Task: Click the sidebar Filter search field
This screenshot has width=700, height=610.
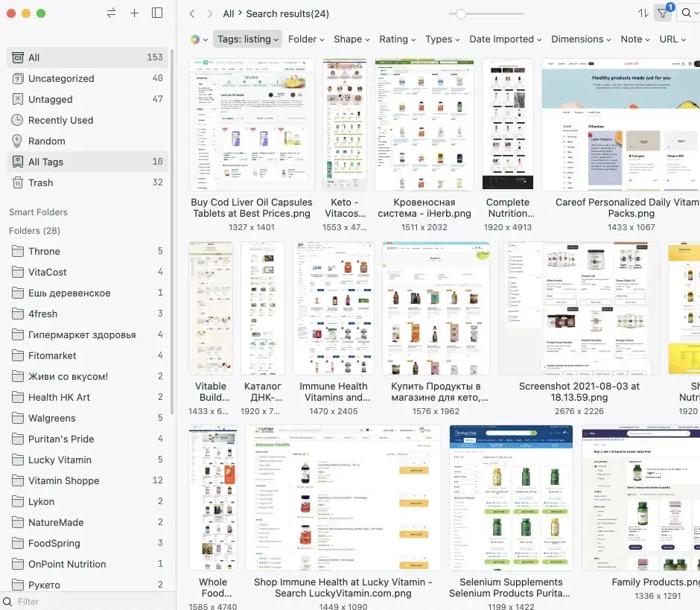Action: (89, 601)
